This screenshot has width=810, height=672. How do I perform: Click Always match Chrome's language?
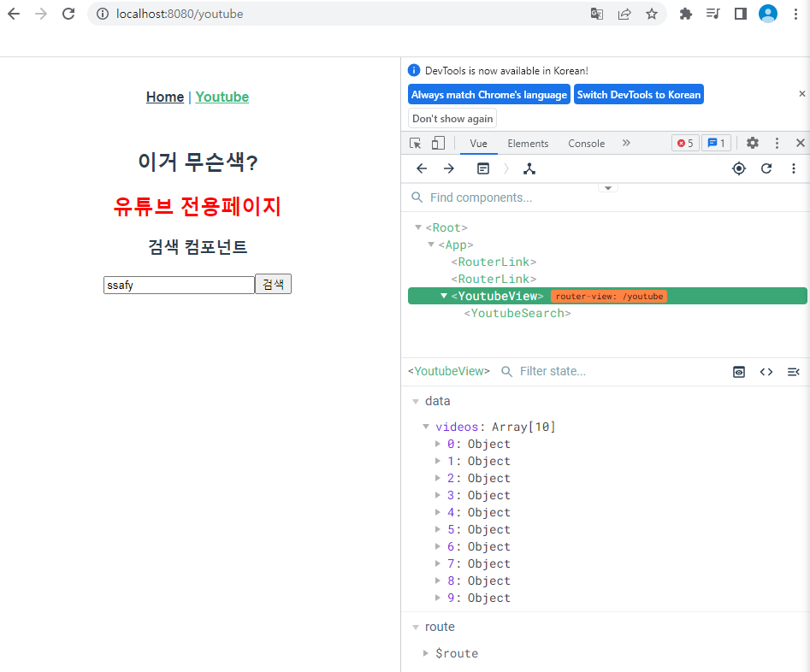[x=489, y=95]
